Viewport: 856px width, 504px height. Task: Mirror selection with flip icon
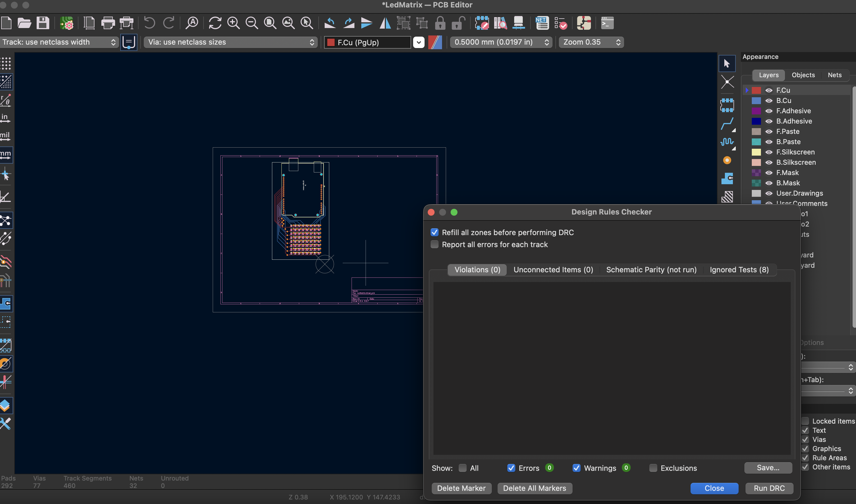click(385, 23)
